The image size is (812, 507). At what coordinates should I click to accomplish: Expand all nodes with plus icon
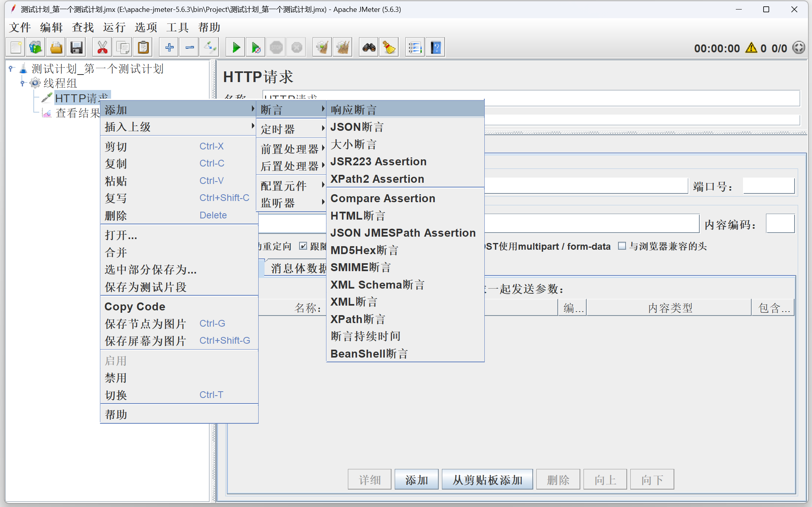pyautogui.click(x=169, y=48)
